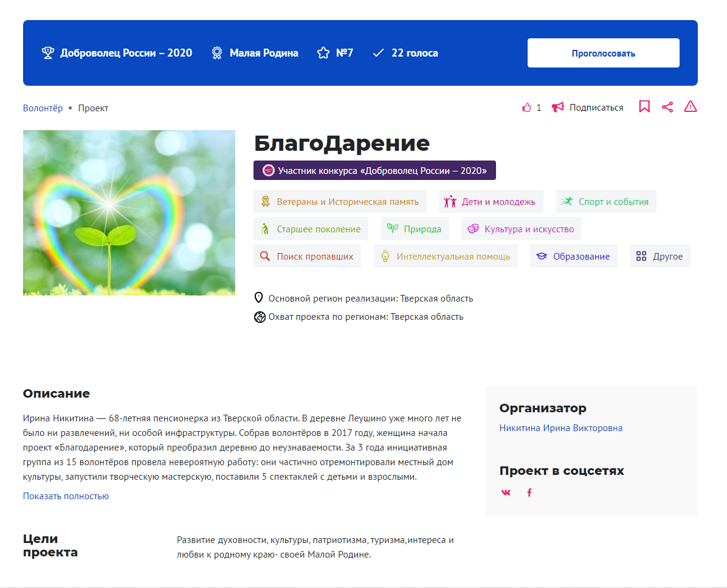
Task: Expand description with Показать полностью
Action: [66, 496]
